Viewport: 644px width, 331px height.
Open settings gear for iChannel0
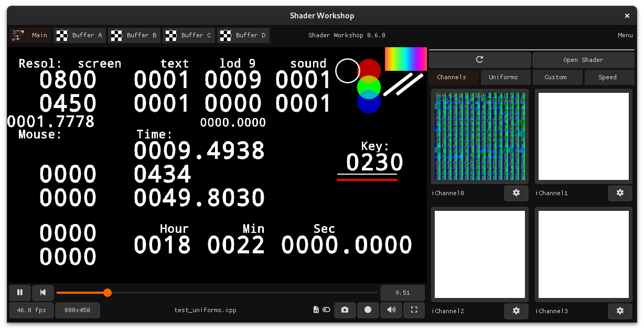coord(516,193)
